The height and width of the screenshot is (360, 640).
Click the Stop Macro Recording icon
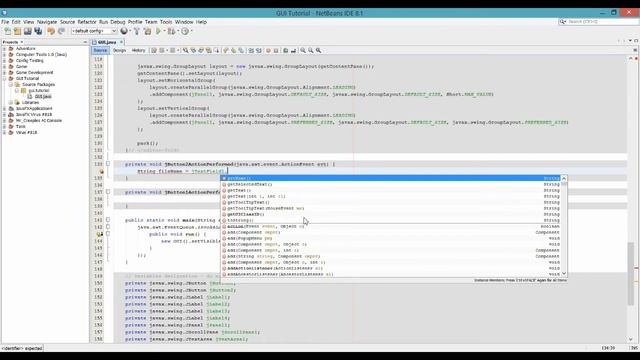point(276,50)
